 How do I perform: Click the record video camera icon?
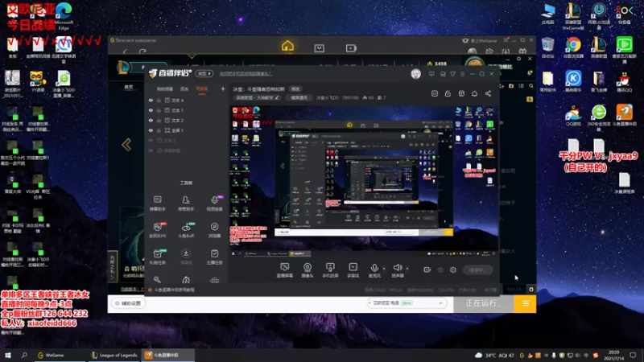[427, 269]
